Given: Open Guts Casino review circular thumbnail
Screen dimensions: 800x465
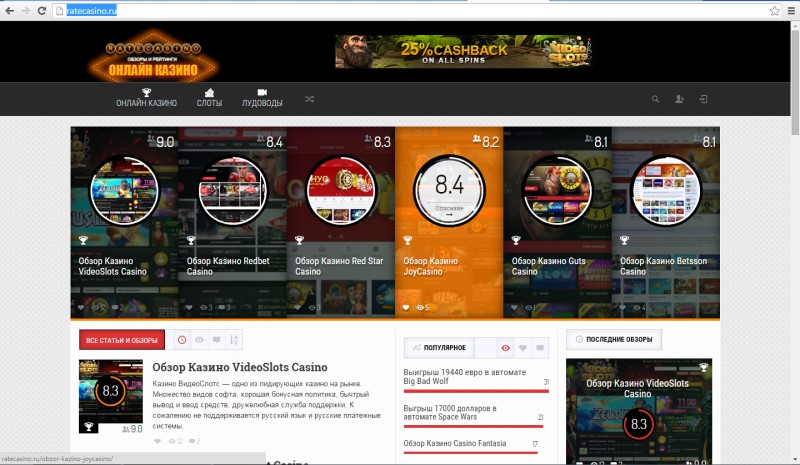Looking at the screenshot, I should 557,191.
